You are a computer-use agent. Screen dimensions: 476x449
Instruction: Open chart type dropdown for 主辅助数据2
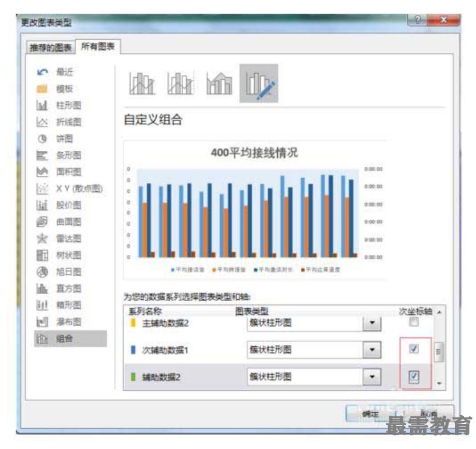[372, 323]
